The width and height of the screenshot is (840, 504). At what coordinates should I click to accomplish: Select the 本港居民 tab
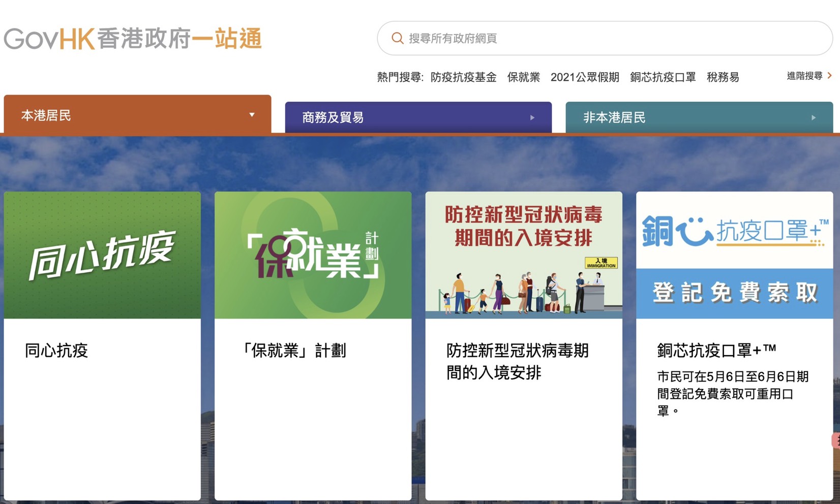click(x=137, y=114)
